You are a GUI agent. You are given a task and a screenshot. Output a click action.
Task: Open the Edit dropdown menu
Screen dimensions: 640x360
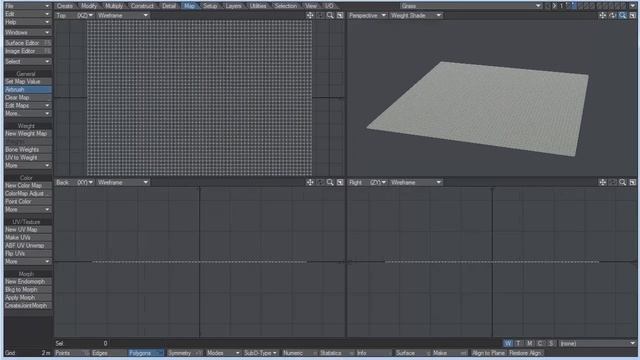pyautogui.click(x=28, y=14)
